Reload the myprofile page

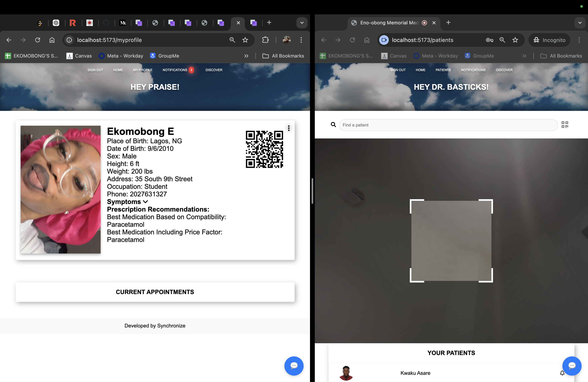pyautogui.click(x=38, y=40)
